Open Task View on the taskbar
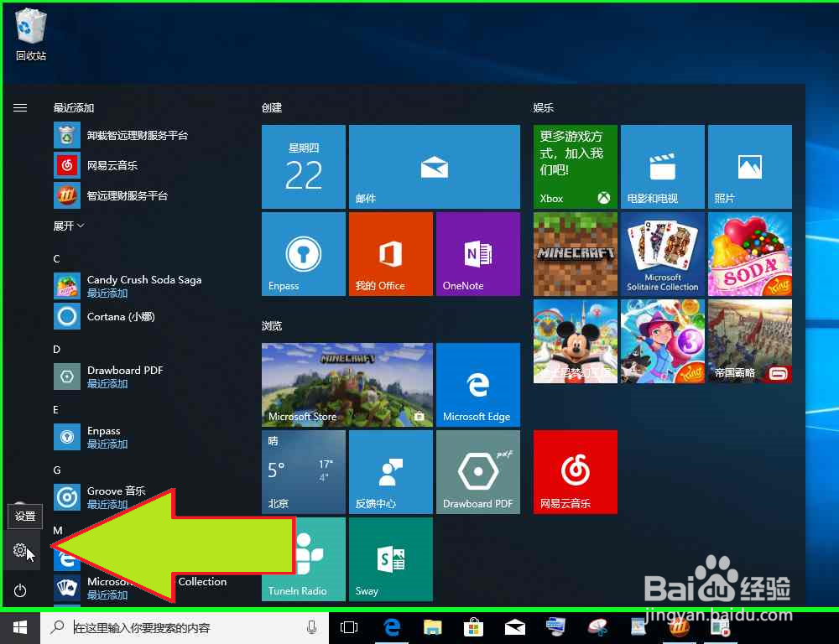839x644 pixels. click(x=349, y=627)
